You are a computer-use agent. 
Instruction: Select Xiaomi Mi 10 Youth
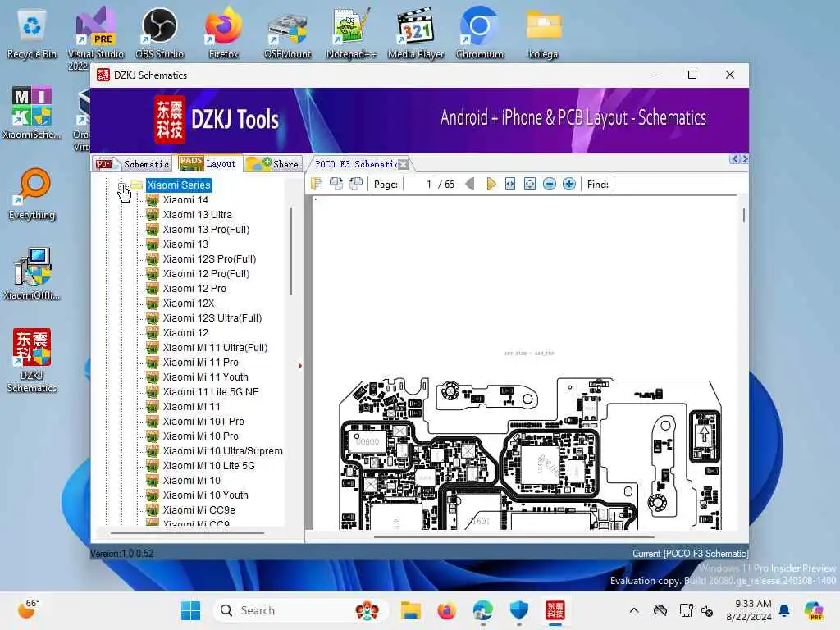206,495
